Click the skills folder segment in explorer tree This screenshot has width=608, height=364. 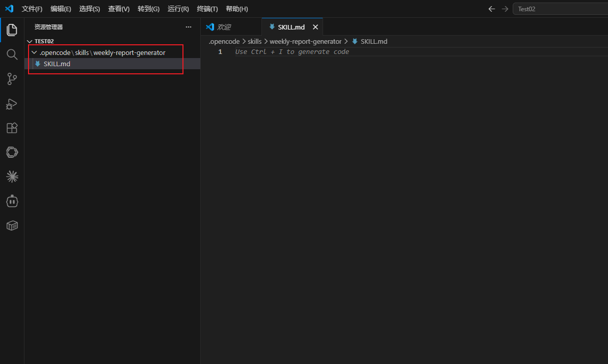82,52
